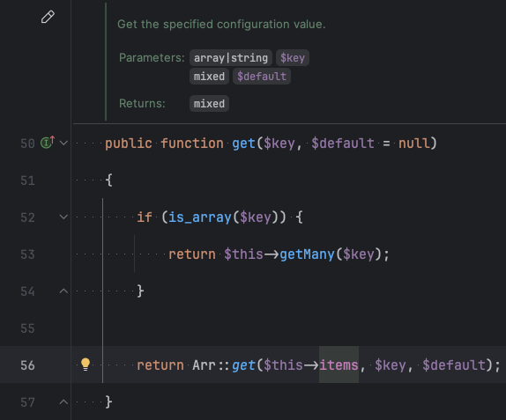506x420 pixels.
Task: Click the mixed return type tag
Action: 209,104
